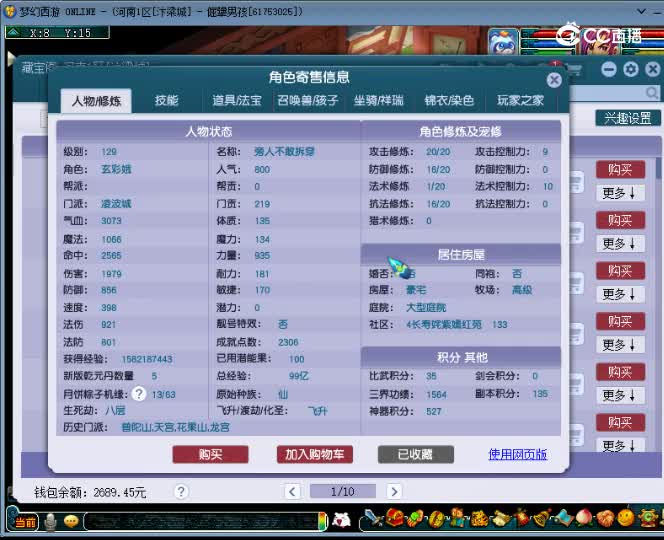The image size is (664, 540).
Task: Click the 兴趣设置 button
Action: click(x=628, y=118)
